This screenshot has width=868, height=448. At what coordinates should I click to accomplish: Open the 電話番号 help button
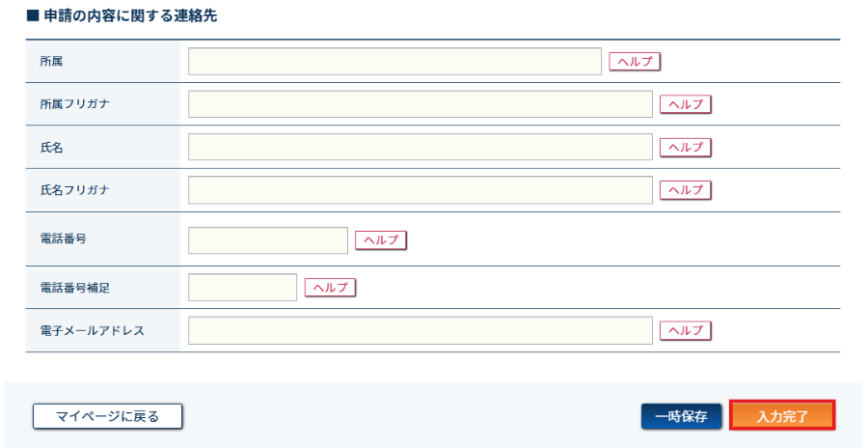[381, 240]
